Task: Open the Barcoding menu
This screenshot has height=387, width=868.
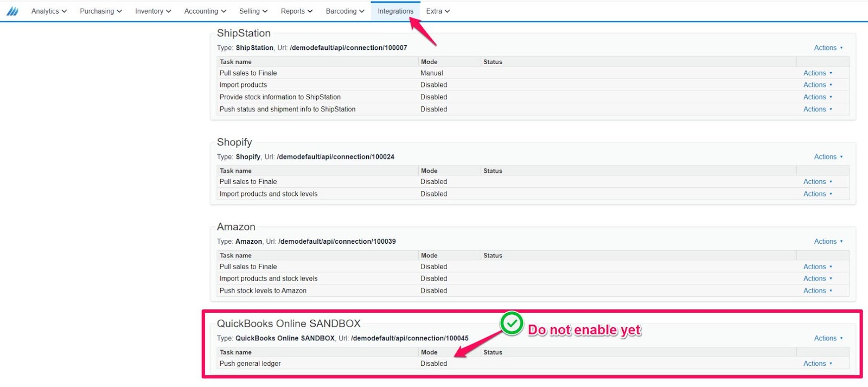Action: click(345, 11)
